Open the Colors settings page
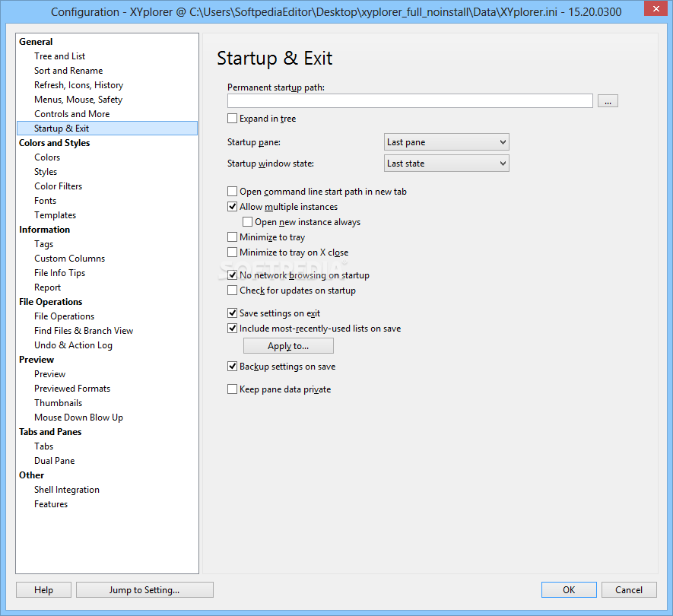Image resolution: width=673 pixels, height=616 pixels. click(x=47, y=157)
